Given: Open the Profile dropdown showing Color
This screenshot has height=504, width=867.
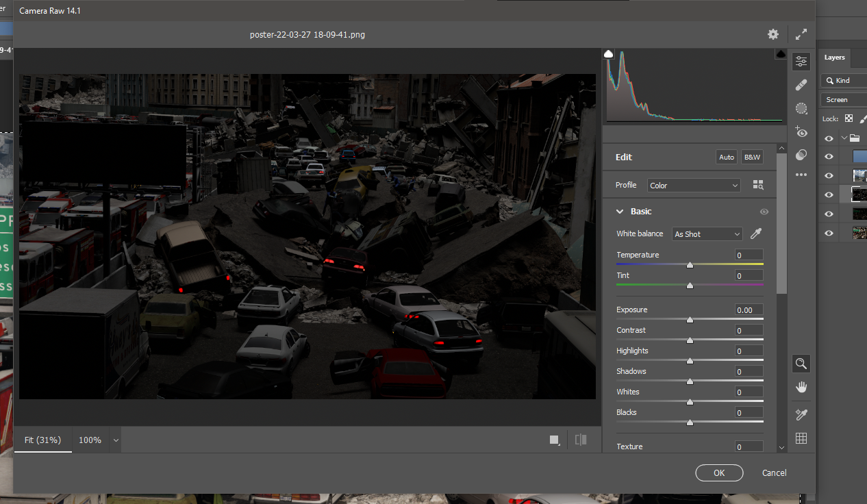Looking at the screenshot, I should pyautogui.click(x=694, y=186).
